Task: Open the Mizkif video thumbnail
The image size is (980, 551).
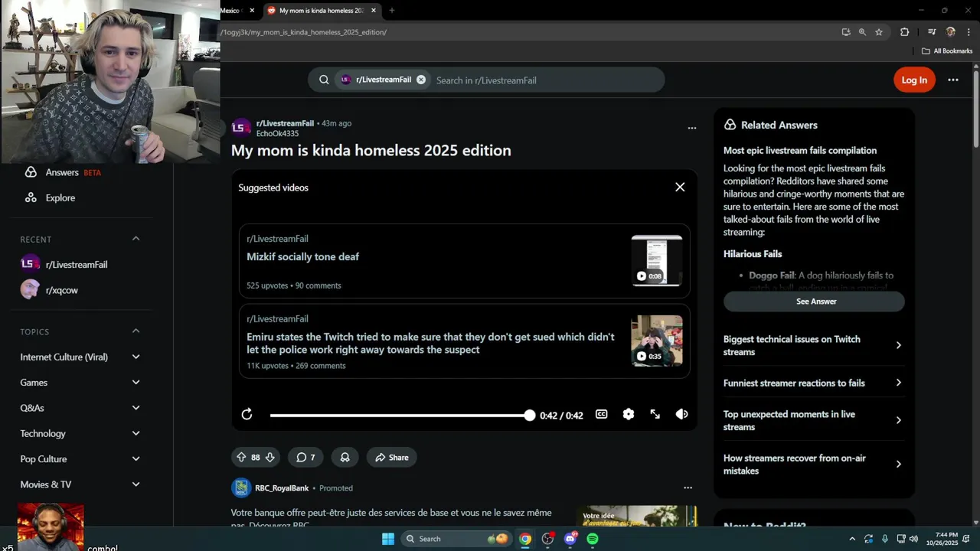Action: coord(656,260)
